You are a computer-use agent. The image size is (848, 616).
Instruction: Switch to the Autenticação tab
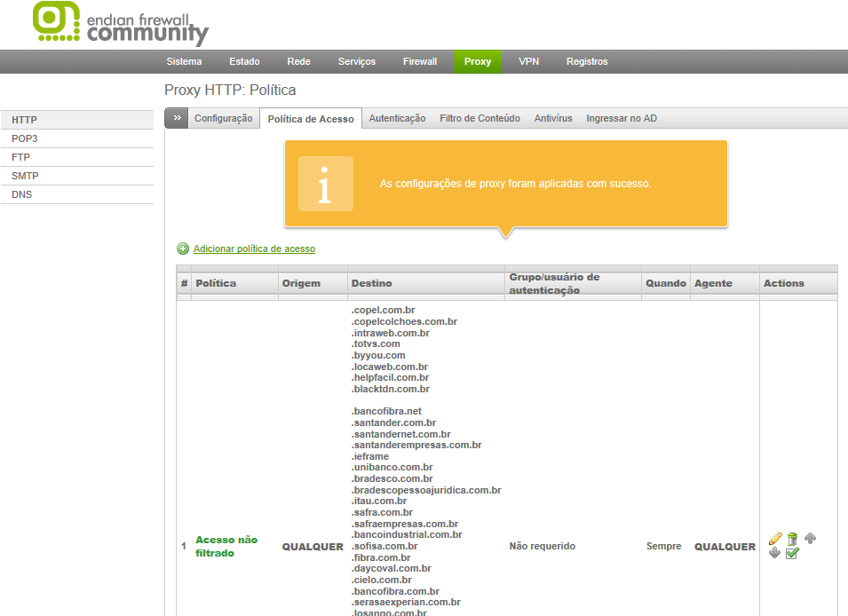[397, 118]
